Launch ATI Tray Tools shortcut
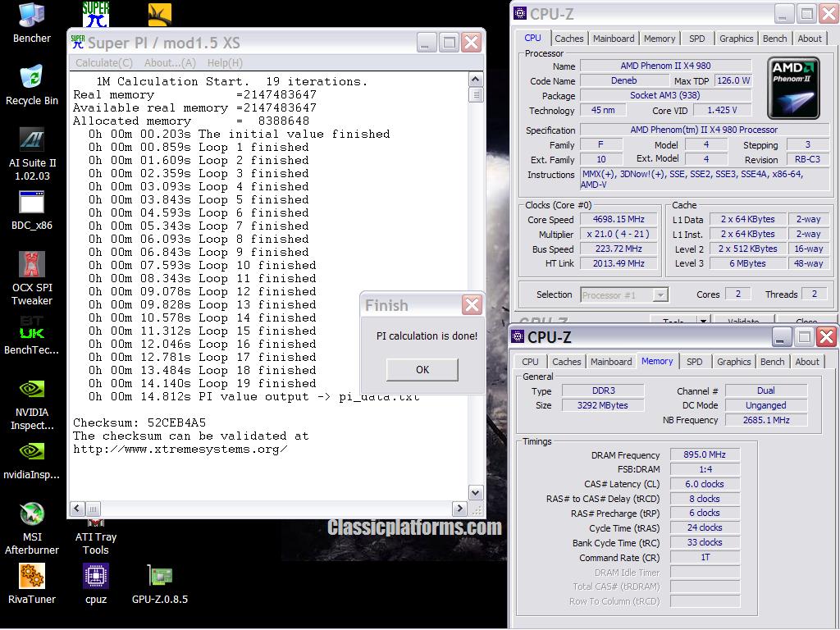This screenshot has width=840, height=630. tap(95, 537)
